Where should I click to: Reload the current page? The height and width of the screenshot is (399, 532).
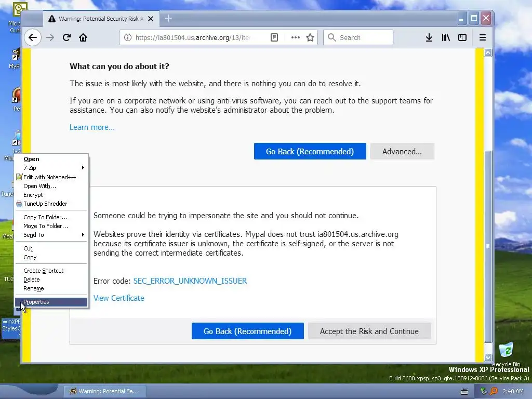(x=66, y=37)
